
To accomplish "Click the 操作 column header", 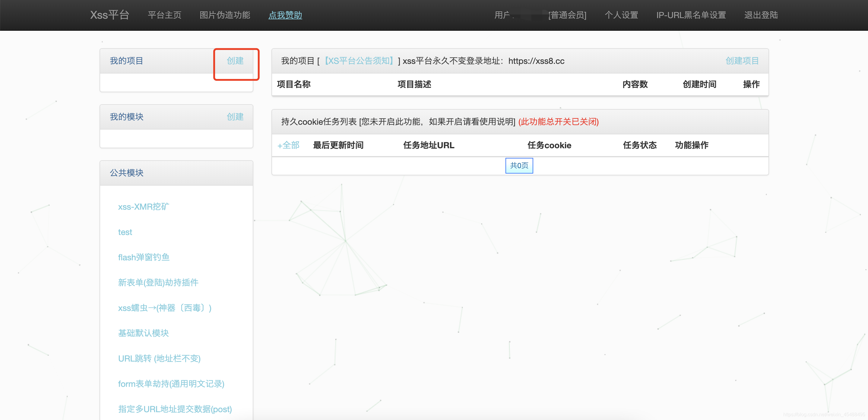I will [751, 84].
